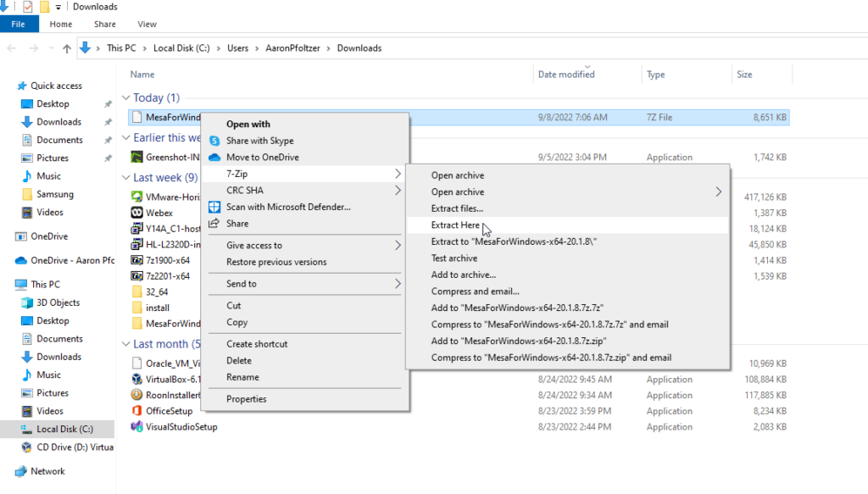Click the OneDrive cloud icon in the context menu
868x494 pixels.
(214, 157)
